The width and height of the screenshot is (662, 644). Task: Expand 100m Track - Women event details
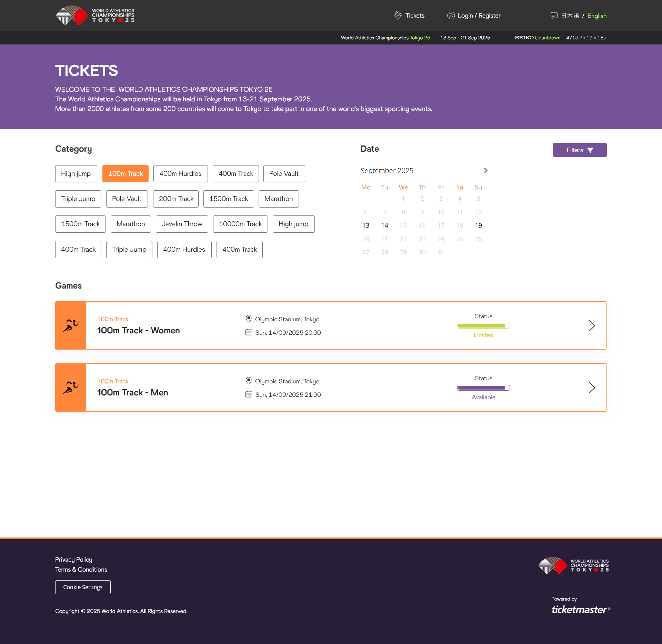pyautogui.click(x=592, y=325)
